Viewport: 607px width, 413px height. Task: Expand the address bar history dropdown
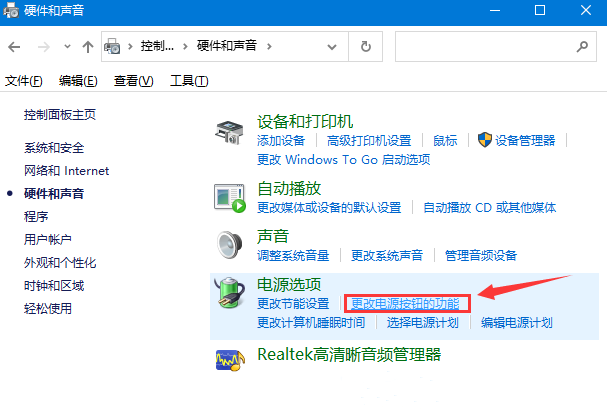(x=337, y=46)
